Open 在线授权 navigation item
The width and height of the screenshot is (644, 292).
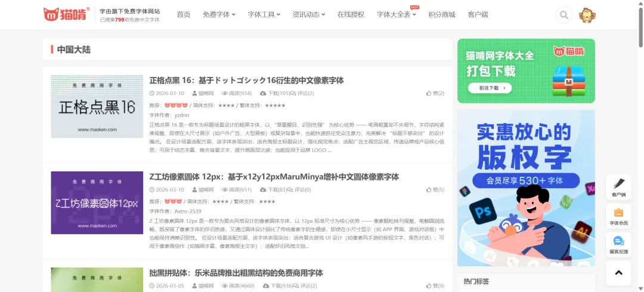[x=351, y=14]
